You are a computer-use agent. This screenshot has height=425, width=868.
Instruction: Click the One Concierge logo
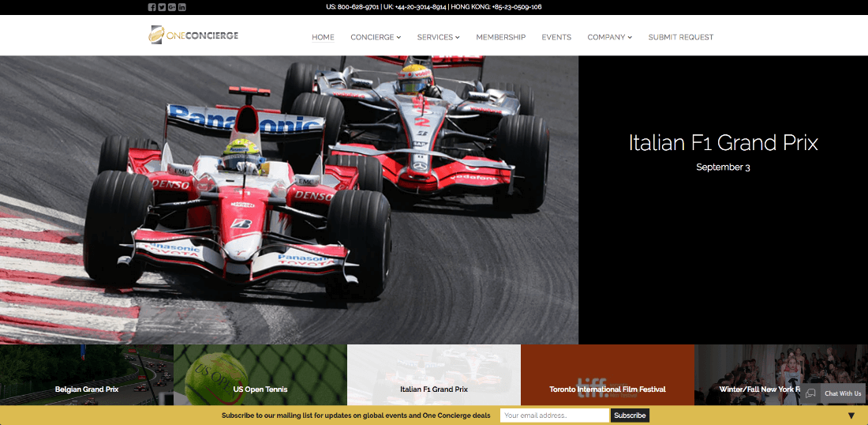tap(193, 35)
